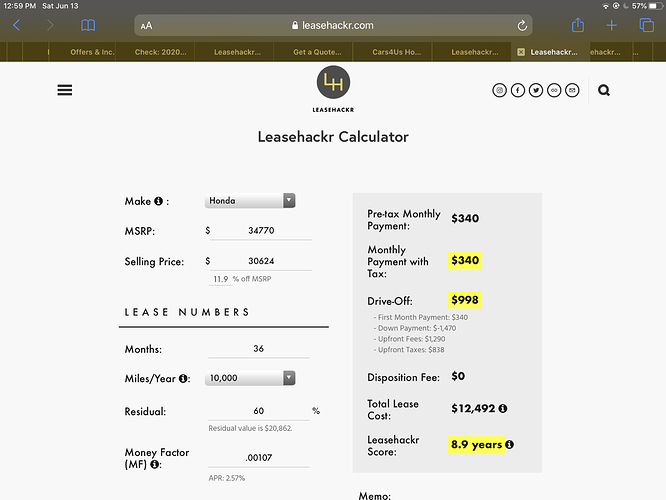The height and width of the screenshot is (500, 666).
Task: Click 'Upfront Taxes: $838' line
Action: coord(409,350)
